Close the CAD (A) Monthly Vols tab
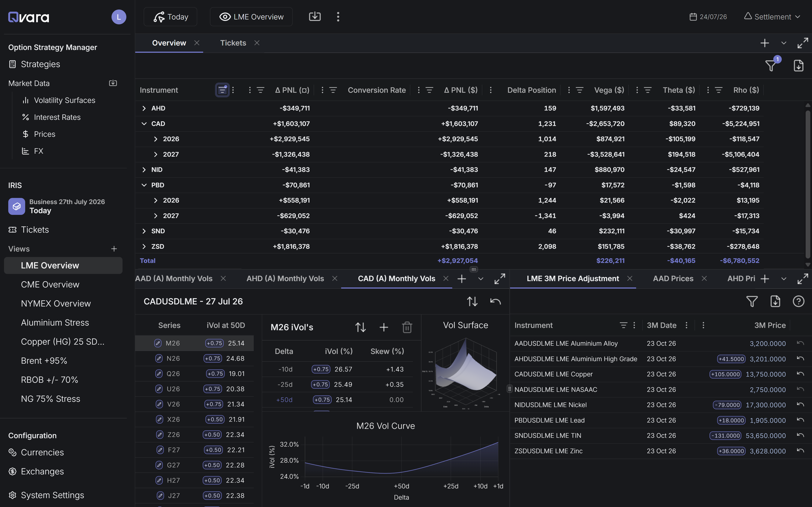The width and height of the screenshot is (812, 507). [x=446, y=278]
